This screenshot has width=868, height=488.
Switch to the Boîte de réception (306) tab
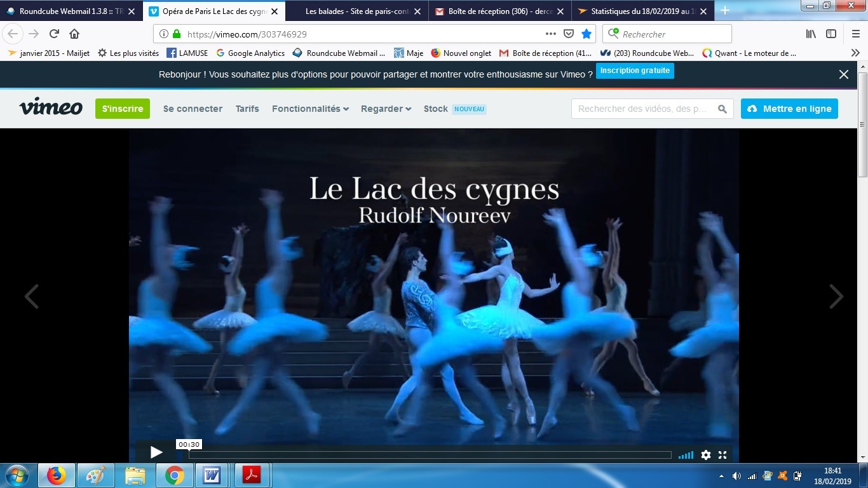pyautogui.click(x=501, y=11)
